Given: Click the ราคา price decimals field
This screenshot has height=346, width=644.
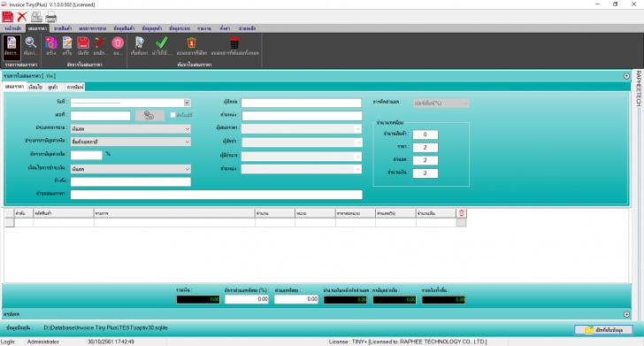Looking at the screenshot, I should click(425, 148).
